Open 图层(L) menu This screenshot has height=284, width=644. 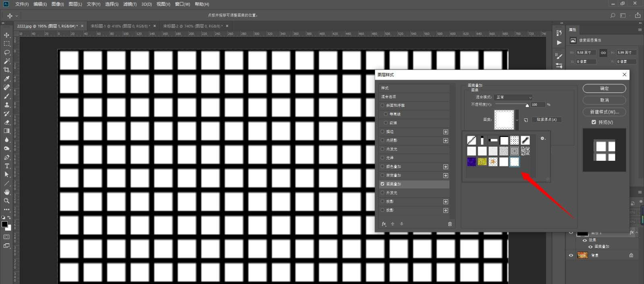pyautogui.click(x=75, y=4)
